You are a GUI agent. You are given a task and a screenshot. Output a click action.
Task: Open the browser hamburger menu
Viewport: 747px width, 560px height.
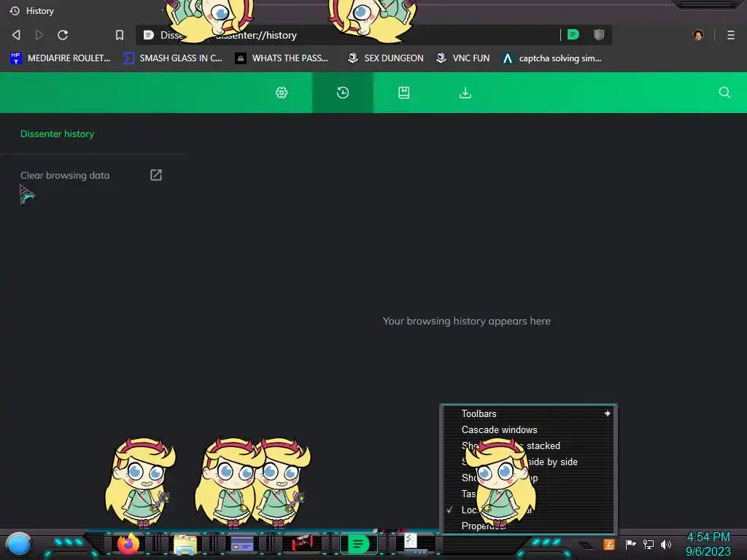click(731, 35)
